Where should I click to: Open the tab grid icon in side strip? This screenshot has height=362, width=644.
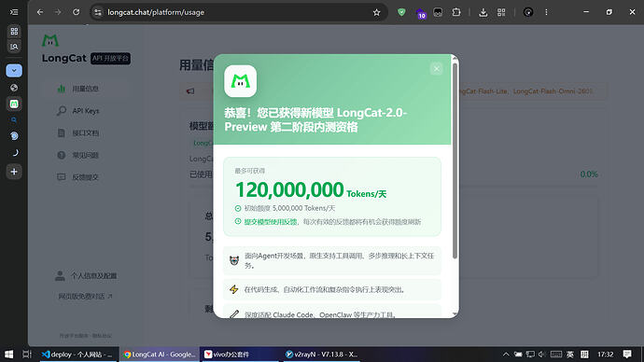tap(14, 32)
